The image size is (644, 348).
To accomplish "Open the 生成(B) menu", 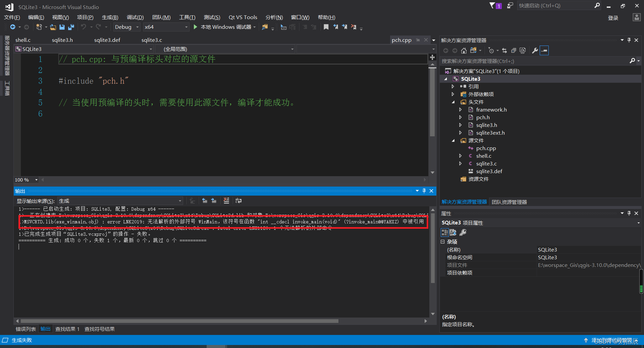I will pyautogui.click(x=110, y=17).
